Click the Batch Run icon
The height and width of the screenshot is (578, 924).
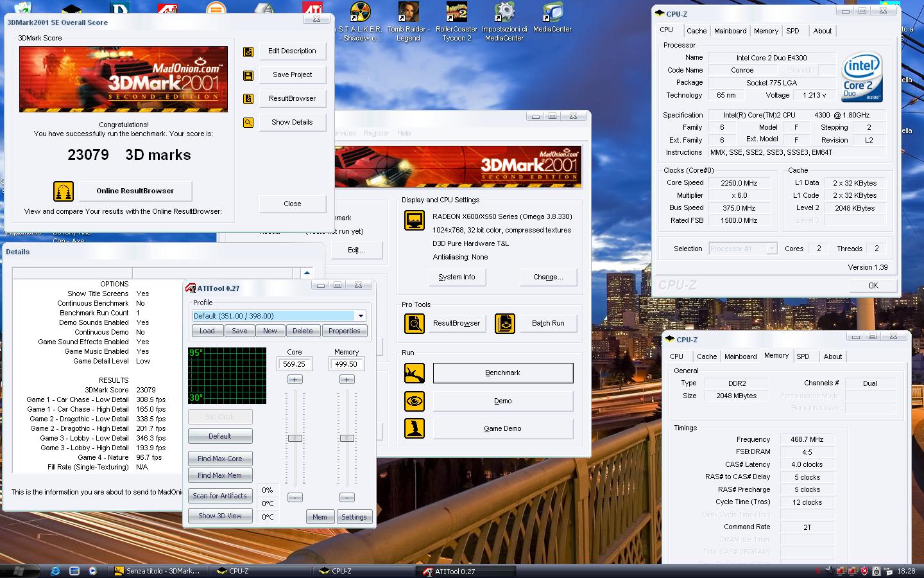[505, 324]
